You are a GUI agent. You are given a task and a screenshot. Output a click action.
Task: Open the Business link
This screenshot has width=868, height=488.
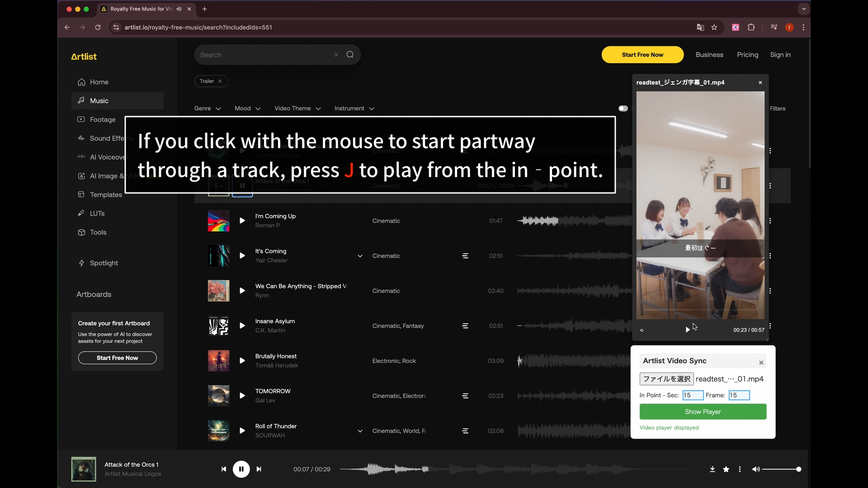(x=709, y=55)
